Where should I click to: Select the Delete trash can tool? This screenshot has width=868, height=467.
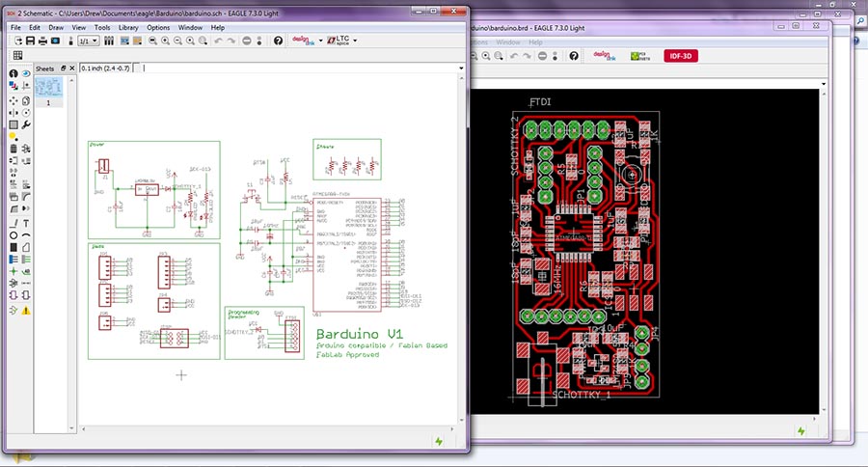tap(14, 149)
